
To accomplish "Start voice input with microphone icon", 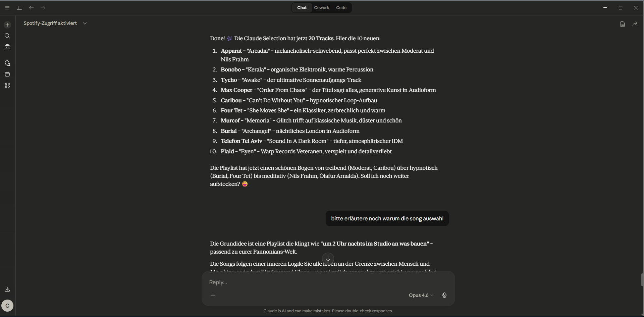I will click(444, 295).
